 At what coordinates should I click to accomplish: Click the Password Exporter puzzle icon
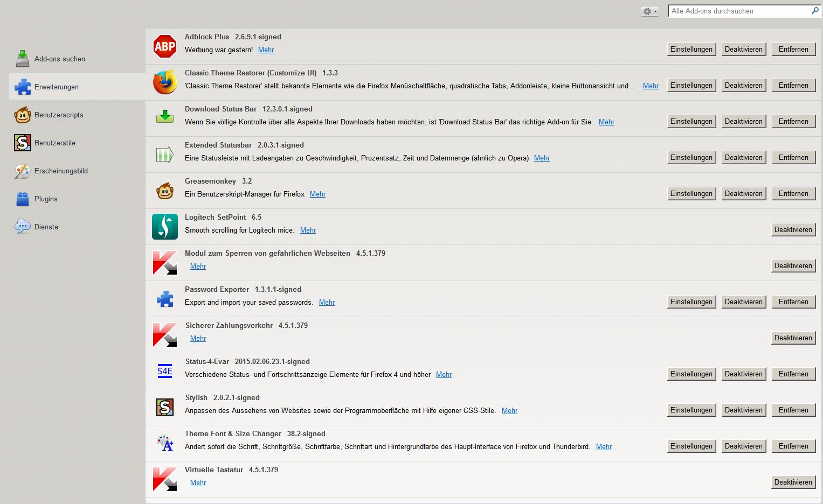tap(165, 299)
